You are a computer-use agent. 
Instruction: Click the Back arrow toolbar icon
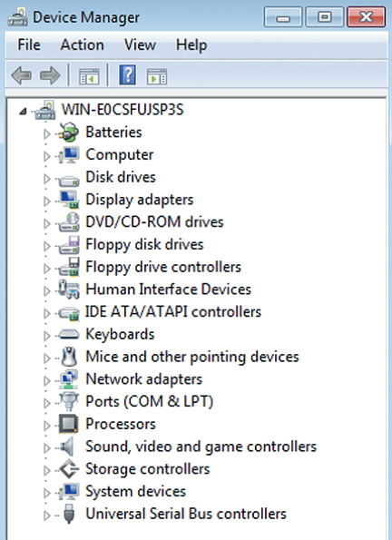click(22, 75)
